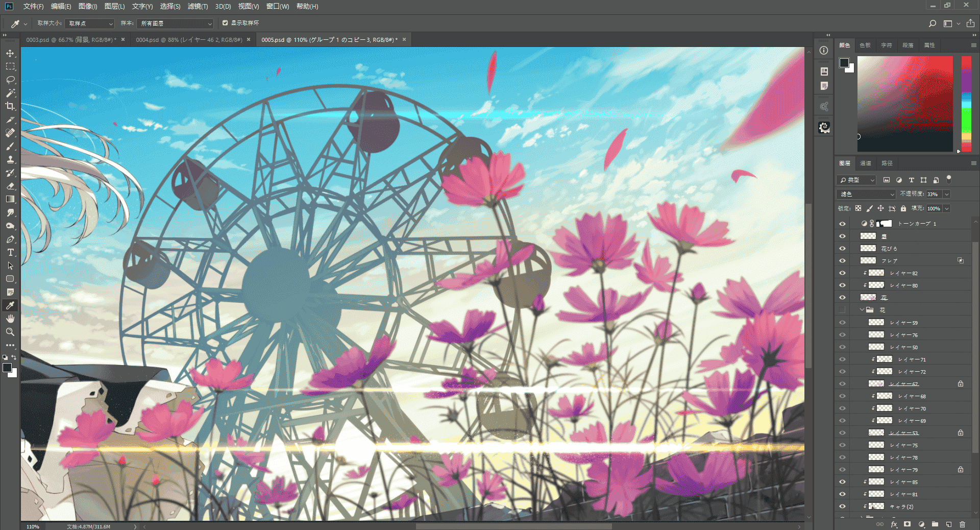Open the 滤镜(T) menu
980x530 pixels.
pos(198,7)
